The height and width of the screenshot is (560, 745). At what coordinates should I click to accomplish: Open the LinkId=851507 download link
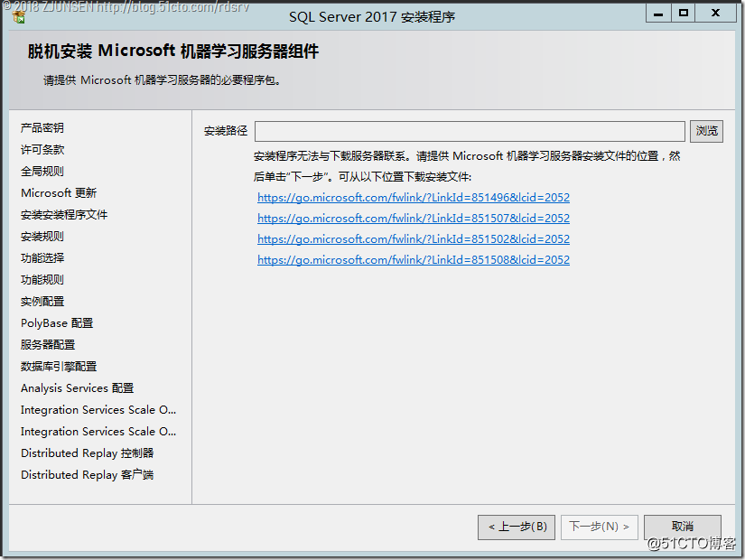click(414, 219)
